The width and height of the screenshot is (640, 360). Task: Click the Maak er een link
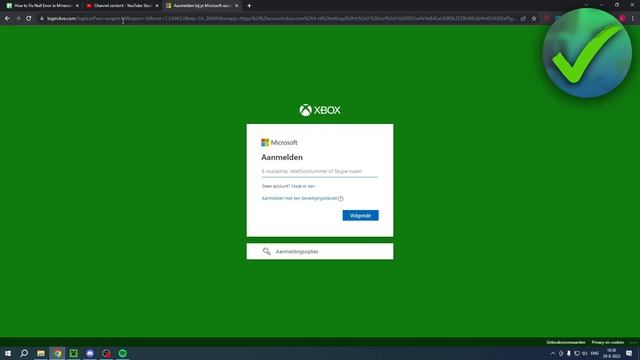(x=303, y=186)
